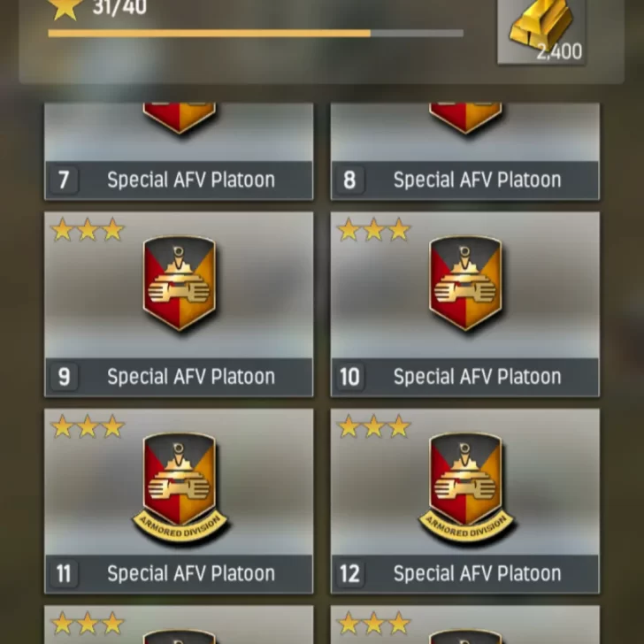Screen dimensions: 644x644
Task: Select the number 9 mission badge
Action: (64, 377)
